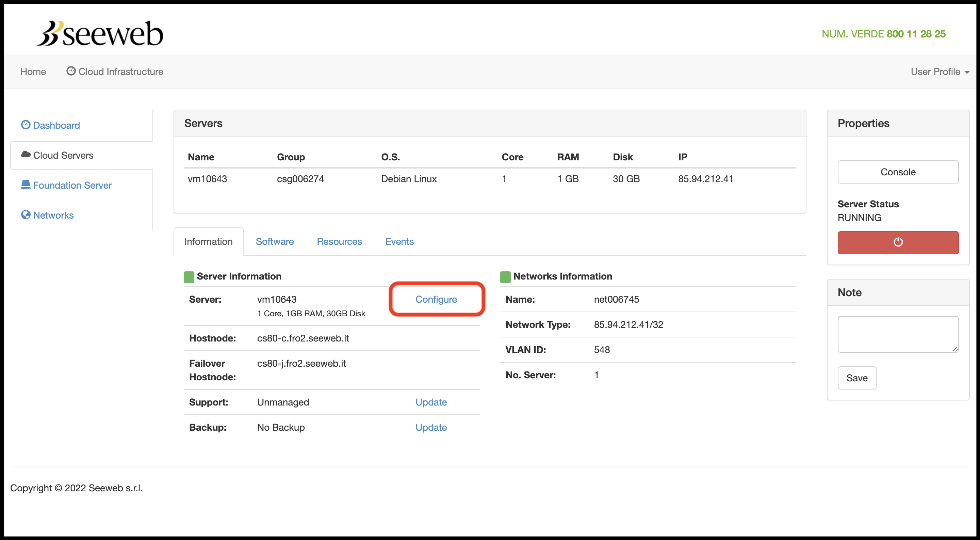Click the green Server Information square
The image size is (980, 540).
click(x=189, y=277)
